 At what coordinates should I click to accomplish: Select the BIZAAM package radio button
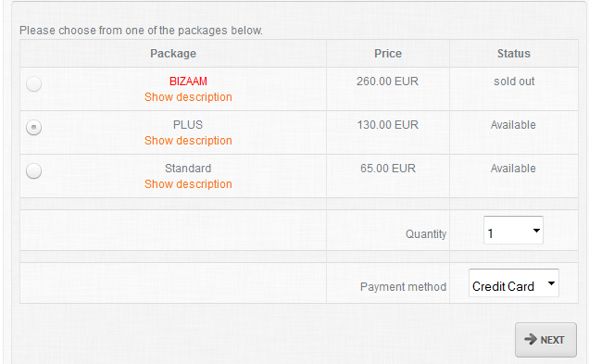click(x=34, y=83)
